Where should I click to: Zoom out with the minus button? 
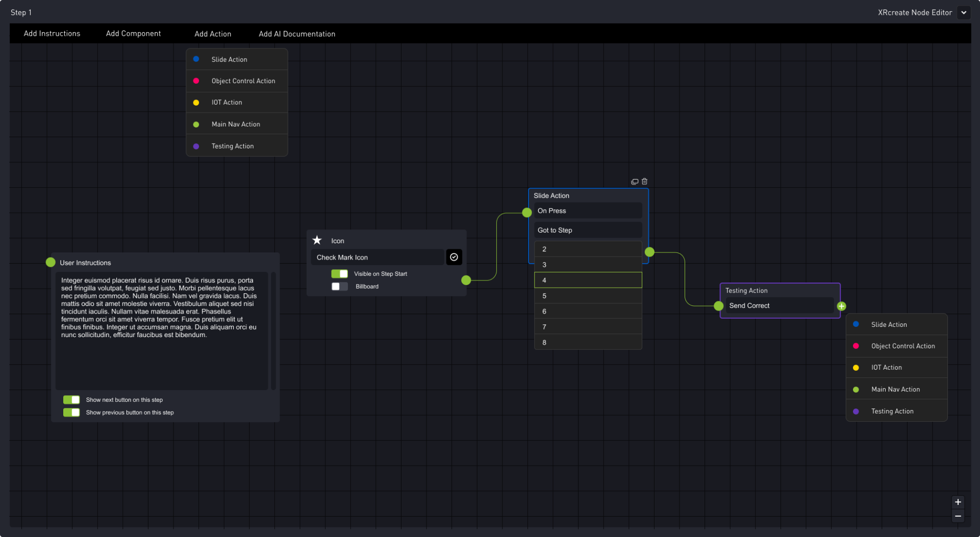958,516
